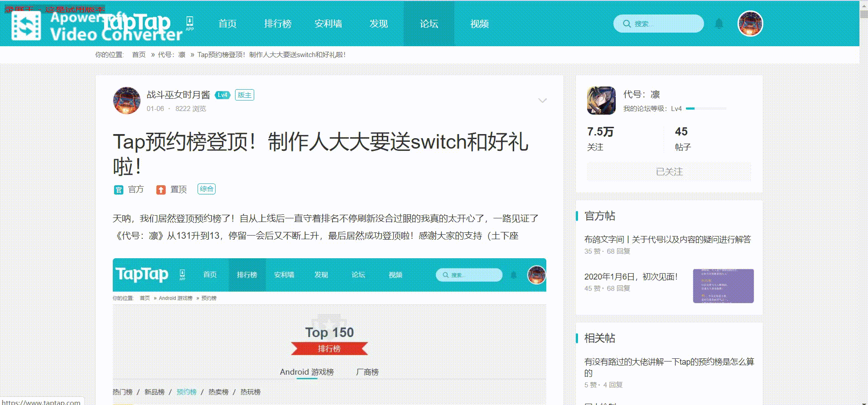Image resolution: width=868 pixels, height=405 pixels.
Task: Click the embedded ranking screenshot image
Action: [329, 331]
